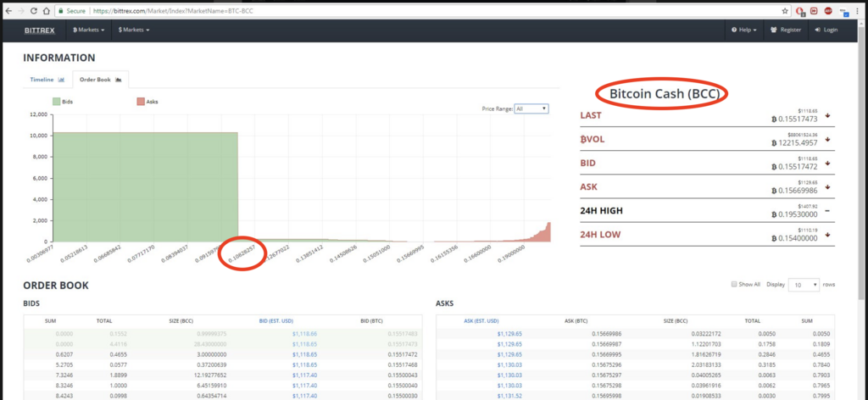This screenshot has width=868, height=400.
Task: Expand the Help dropdown menu
Action: (743, 30)
